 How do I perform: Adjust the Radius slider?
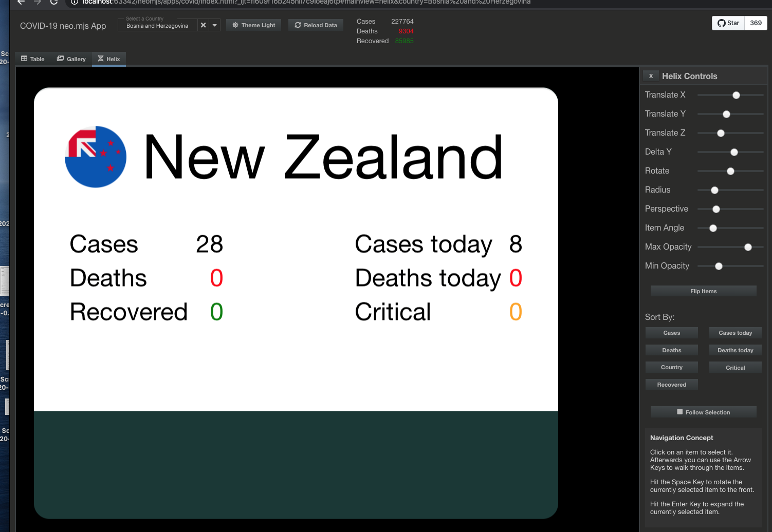(730, 190)
